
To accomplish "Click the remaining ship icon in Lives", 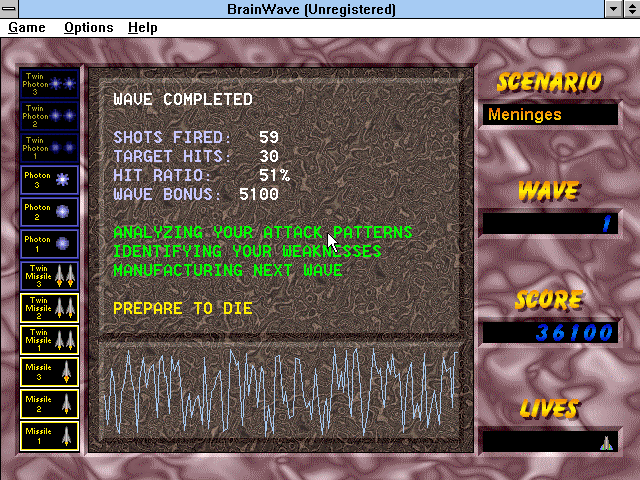I will point(606,443).
